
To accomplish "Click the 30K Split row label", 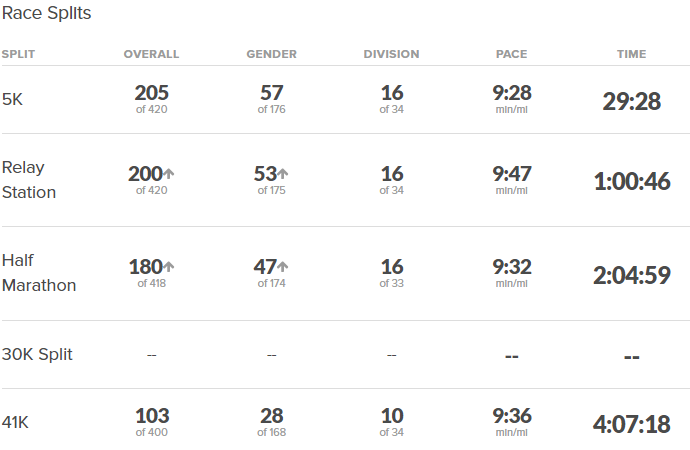I will (37, 355).
